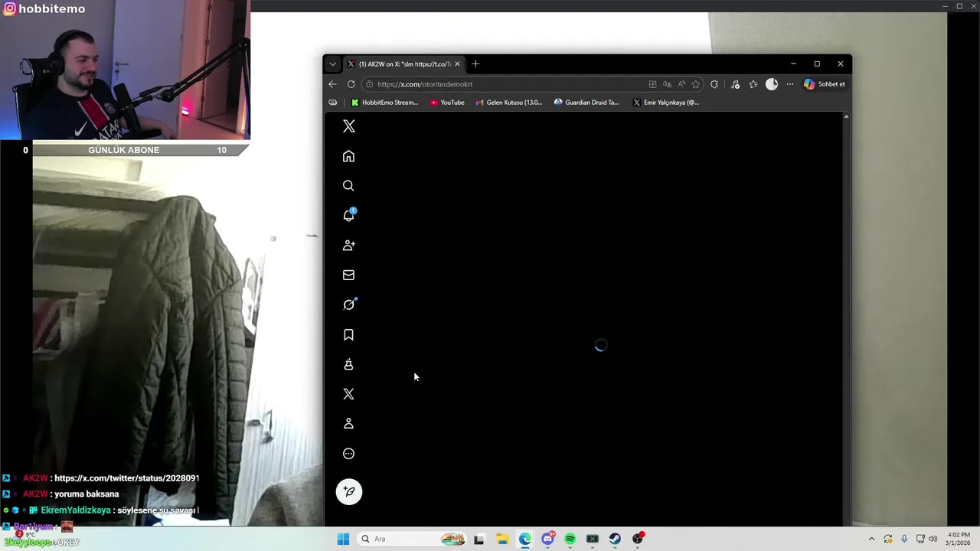
Task: Open the Task View taskbar icon
Action: pyautogui.click(x=479, y=539)
